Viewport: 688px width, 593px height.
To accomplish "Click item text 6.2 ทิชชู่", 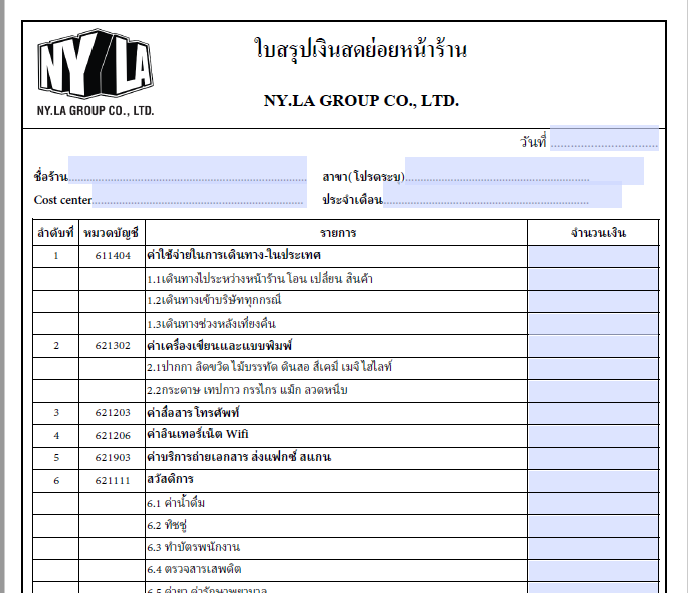I will point(167,525).
